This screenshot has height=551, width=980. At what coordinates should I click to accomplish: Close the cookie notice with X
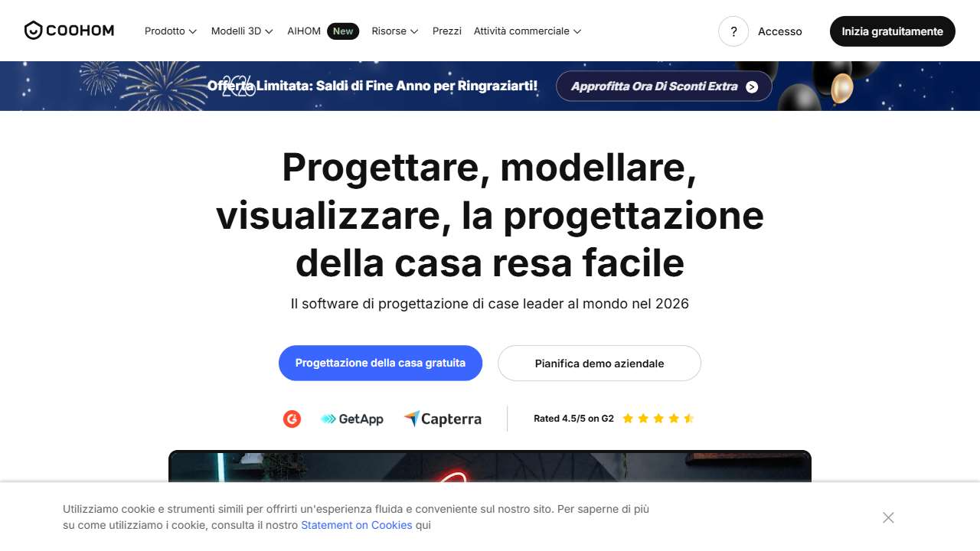[x=888, y=517]
